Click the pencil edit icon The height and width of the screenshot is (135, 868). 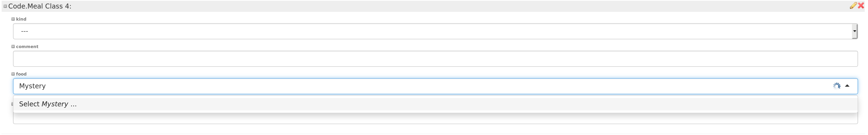click(x=853, y=6)
